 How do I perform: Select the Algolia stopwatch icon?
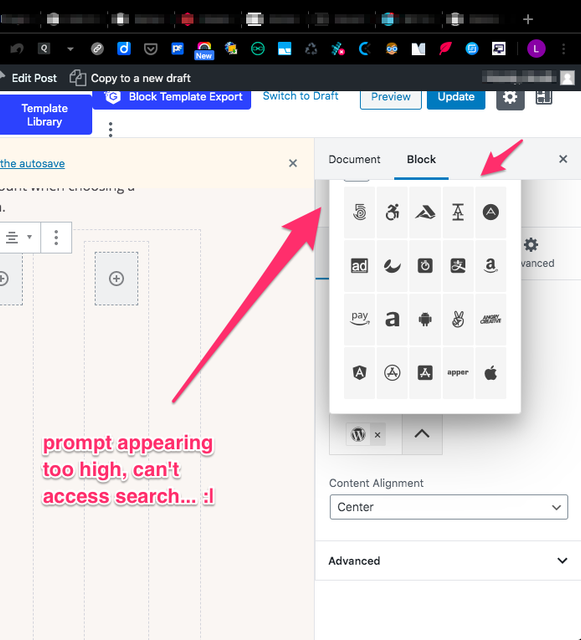425,266
